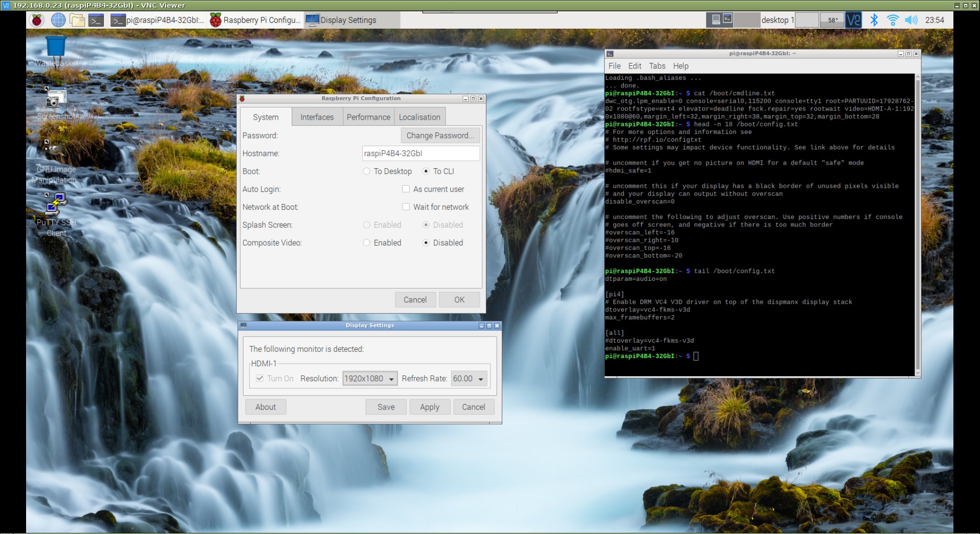Select Boot To Desktop radio button
This screenshot has width=980, height=534.
coord(387,171)
